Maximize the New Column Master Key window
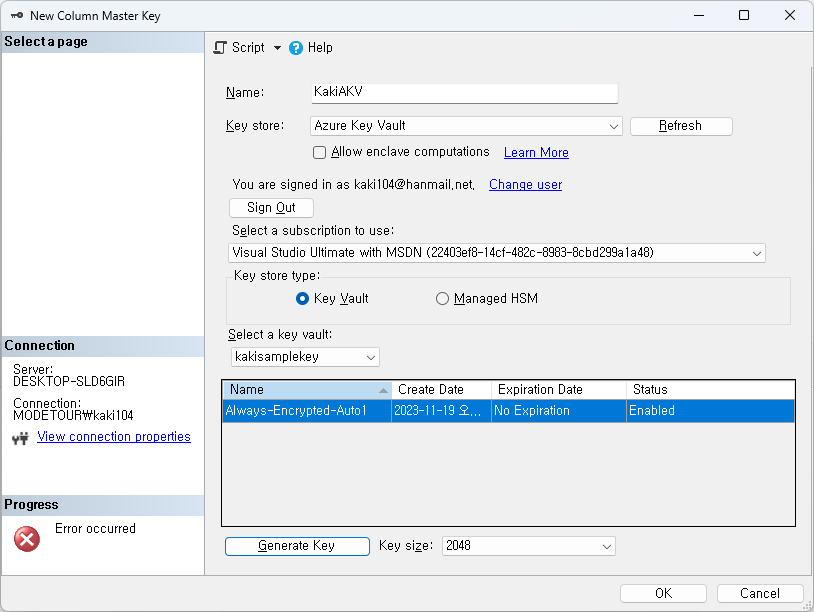This screenshot has width=814, height=612. click(x=744, y=16)
